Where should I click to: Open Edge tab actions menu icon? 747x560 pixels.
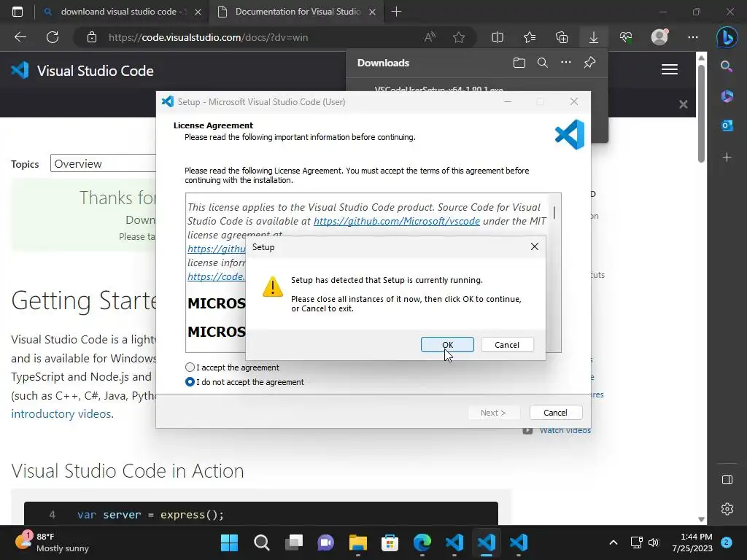18,12
